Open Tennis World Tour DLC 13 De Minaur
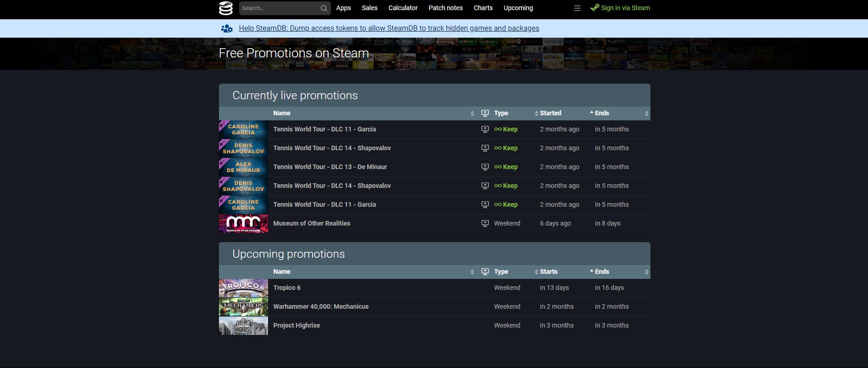The width and height of the screenshot is (868, 368). tap(330, 167)
